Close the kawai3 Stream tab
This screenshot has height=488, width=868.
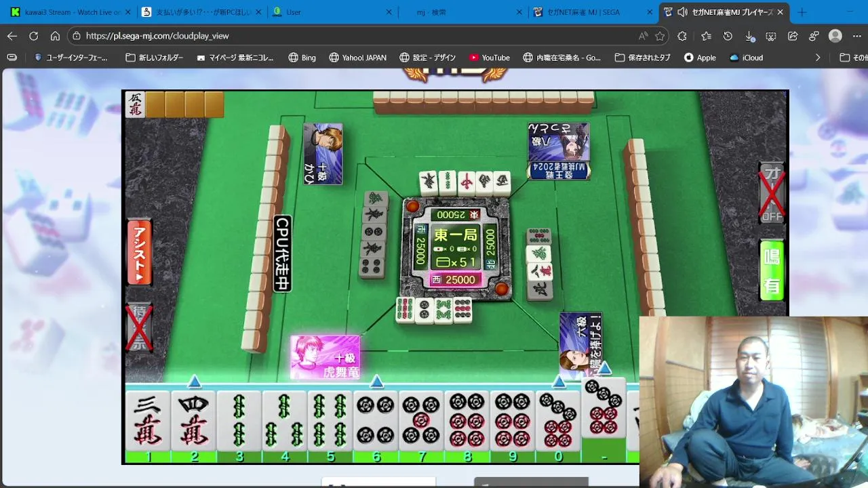(x=127, y=12)
